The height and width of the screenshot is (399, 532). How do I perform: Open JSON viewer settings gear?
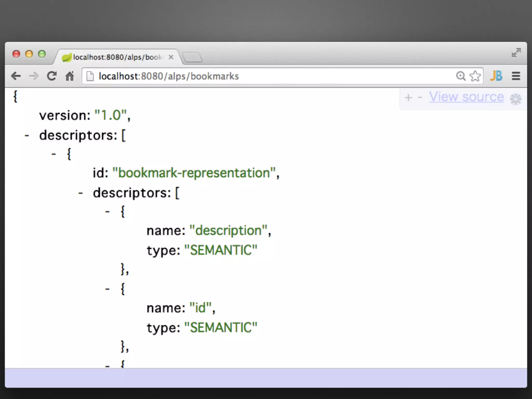(x=515, y=99)
